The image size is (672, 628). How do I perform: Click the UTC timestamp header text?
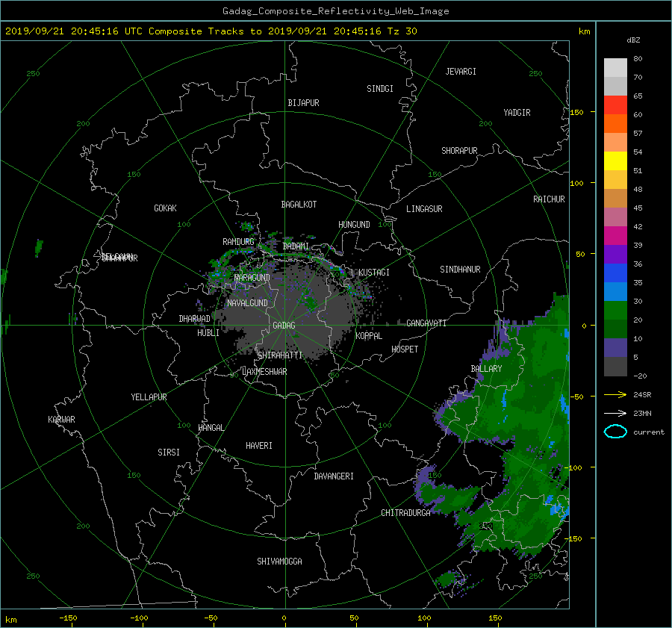211,31
